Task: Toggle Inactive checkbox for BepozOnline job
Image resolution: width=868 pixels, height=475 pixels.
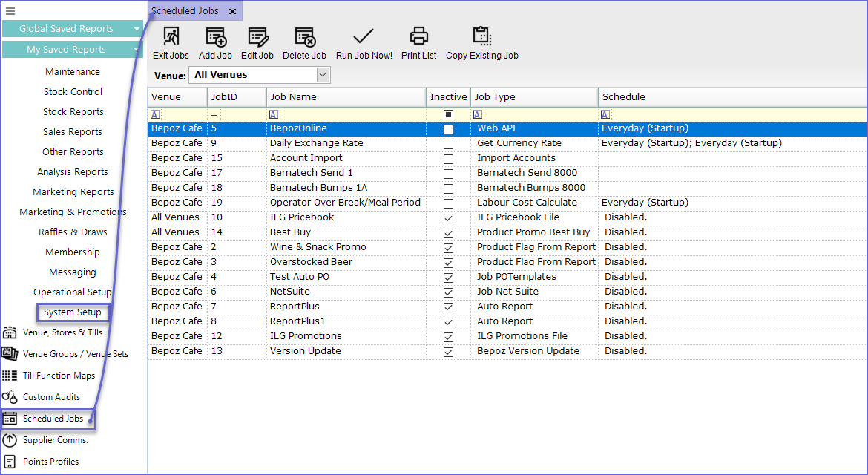Action: [x=448, y=129]
